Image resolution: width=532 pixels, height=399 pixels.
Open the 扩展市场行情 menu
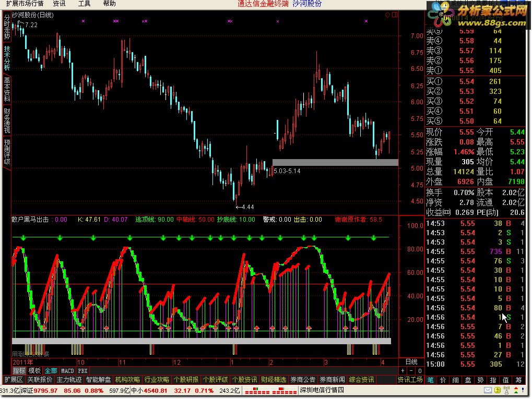(x=25, y=4)
